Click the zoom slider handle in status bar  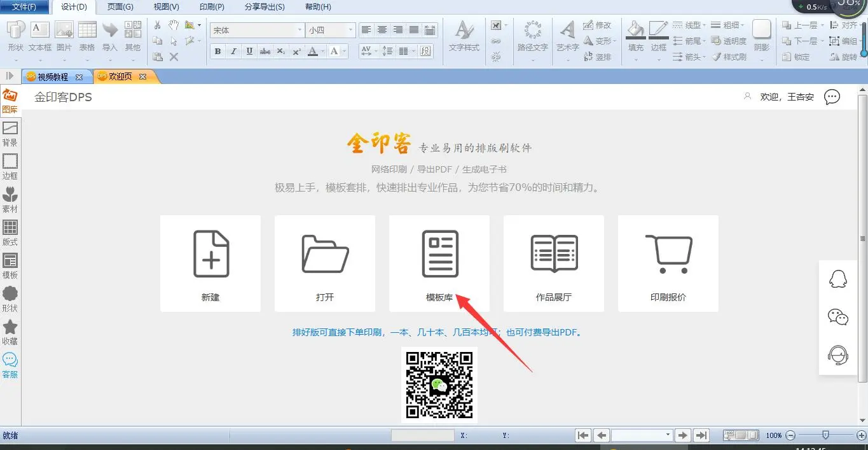tap(825, 435)
